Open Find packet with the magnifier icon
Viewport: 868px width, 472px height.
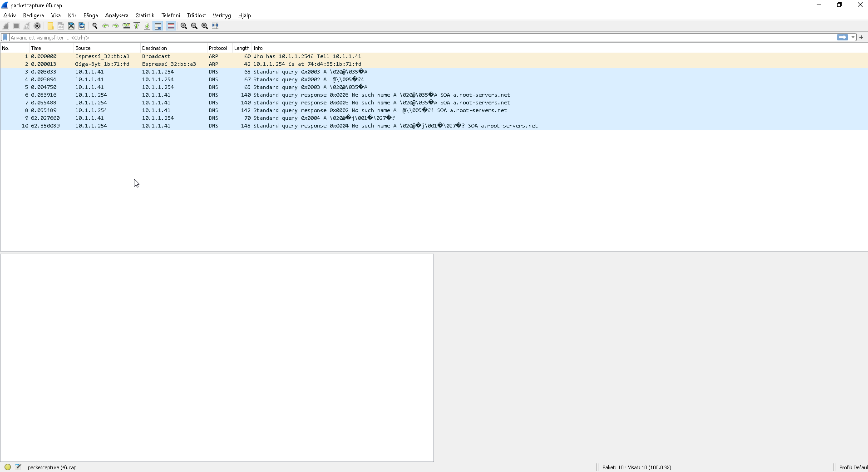95,26
